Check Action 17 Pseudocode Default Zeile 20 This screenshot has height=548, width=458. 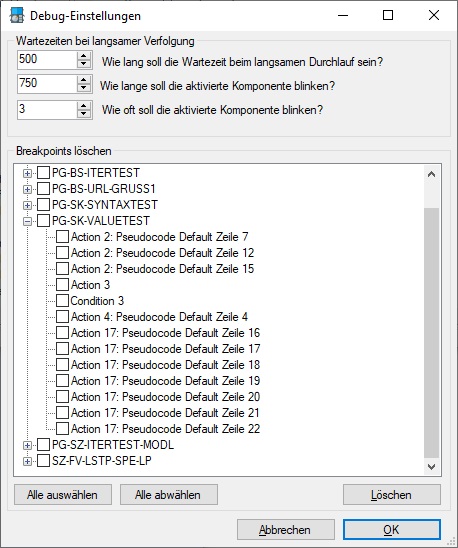(63, 397)
